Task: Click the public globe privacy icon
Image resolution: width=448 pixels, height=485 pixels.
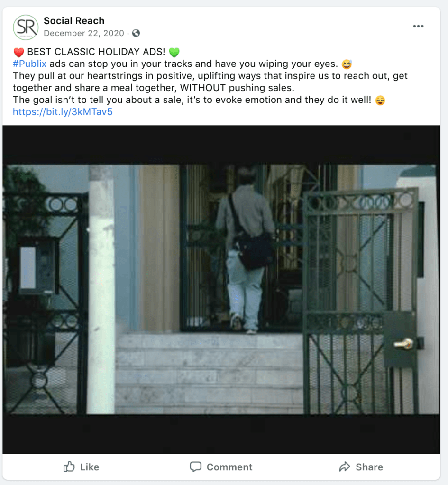Action: click(136, 33)
